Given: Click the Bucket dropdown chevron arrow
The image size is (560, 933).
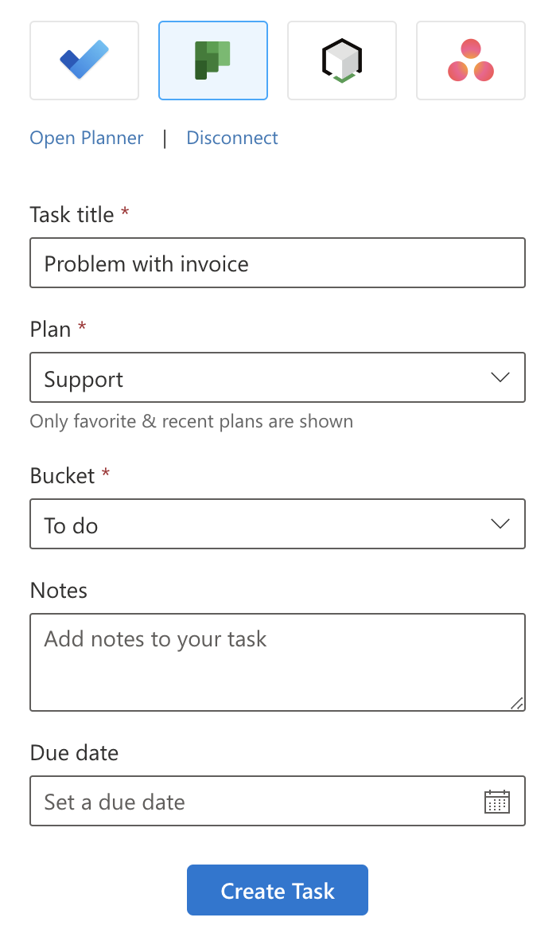Looking at the screenshot, I should (500, 524).
